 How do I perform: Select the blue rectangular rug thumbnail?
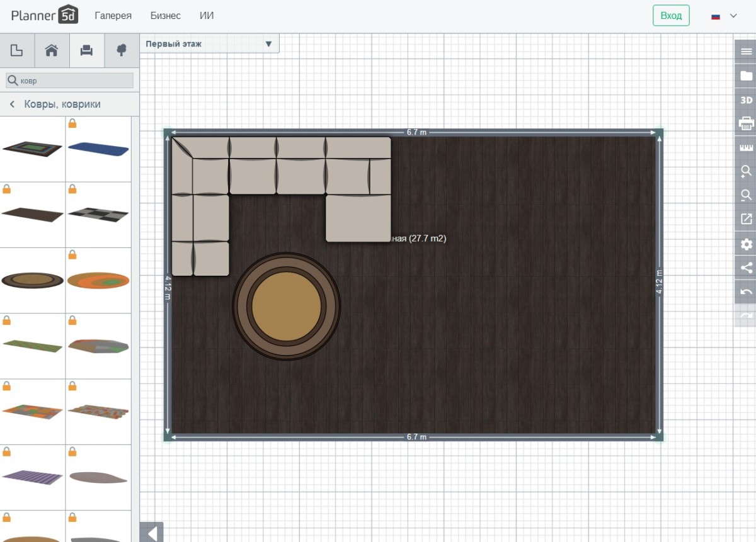point(98,149)
